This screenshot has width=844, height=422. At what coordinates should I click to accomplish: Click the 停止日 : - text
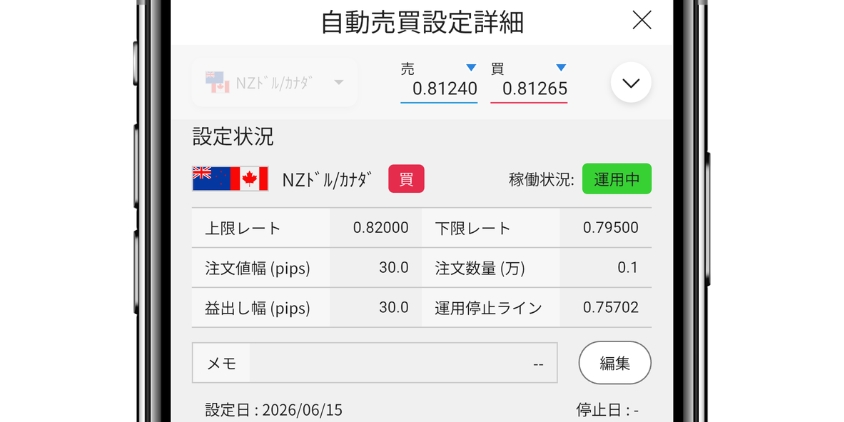click(x=607, y=410)
